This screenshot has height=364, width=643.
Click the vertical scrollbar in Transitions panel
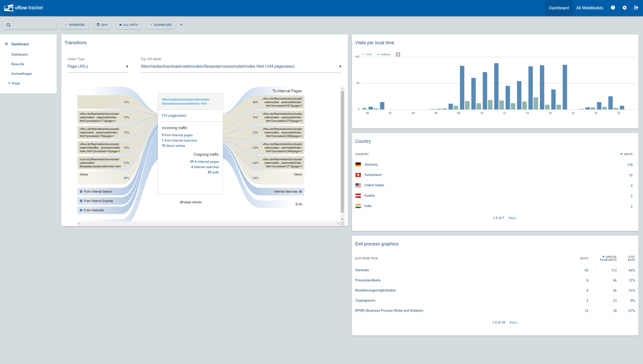[x=342, y=152]
